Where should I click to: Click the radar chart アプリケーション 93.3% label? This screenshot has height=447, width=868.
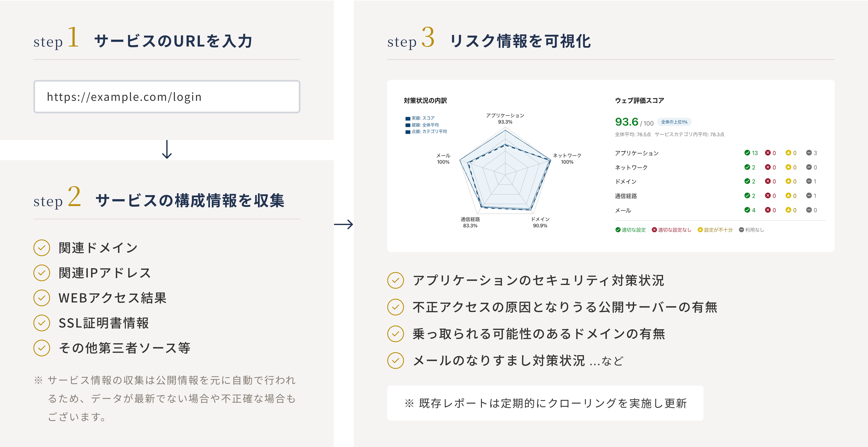tap(505, 119)
